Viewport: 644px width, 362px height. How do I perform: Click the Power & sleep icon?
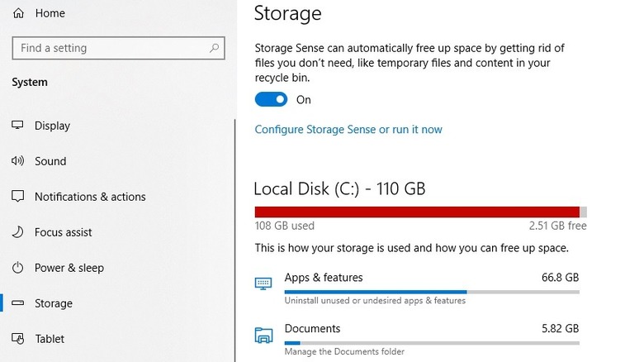pos(18,268)
